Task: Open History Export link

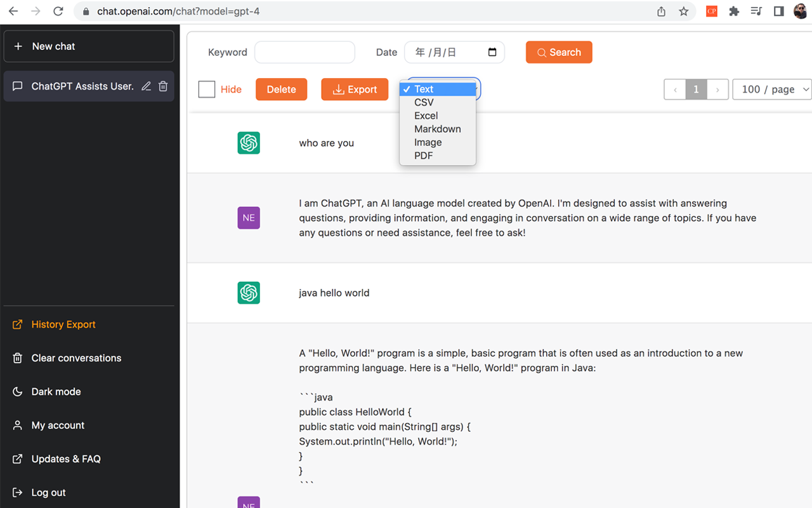Action: (63, 324)
